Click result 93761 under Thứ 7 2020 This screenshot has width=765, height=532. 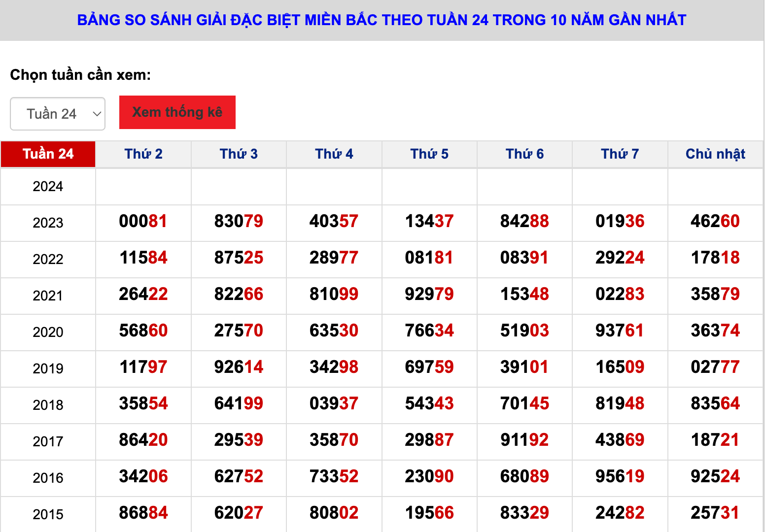(x=620, y=331)
